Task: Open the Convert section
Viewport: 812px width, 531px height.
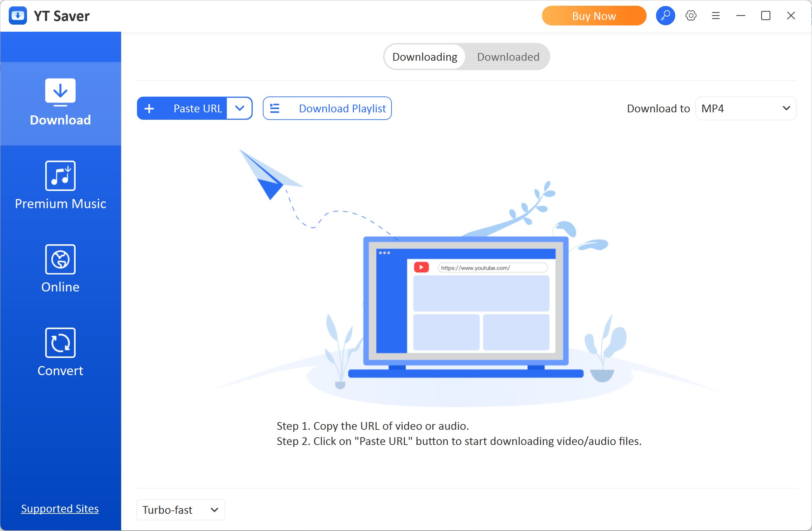Action: (60, 353)
